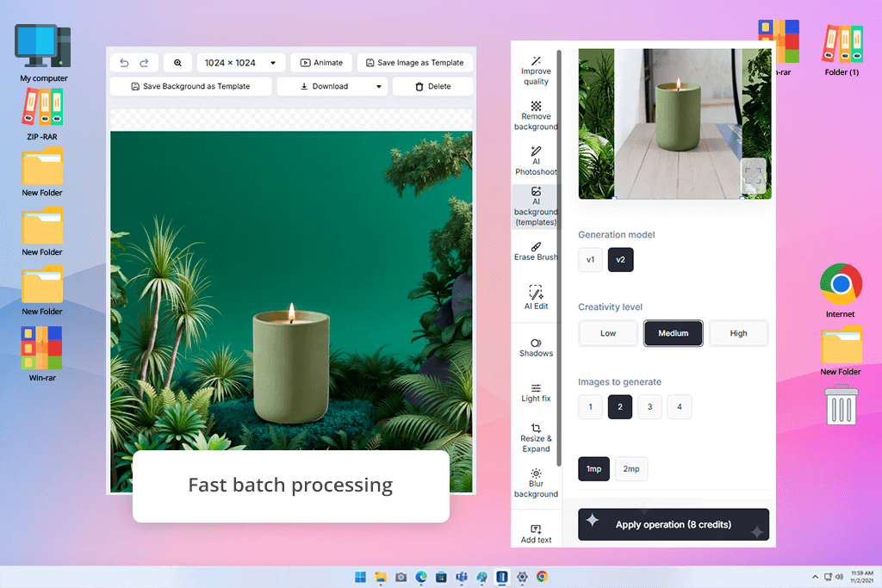Show hidden system tray icons
The height and width of the screenshot is (588, 882).
(x=815, y=577)
